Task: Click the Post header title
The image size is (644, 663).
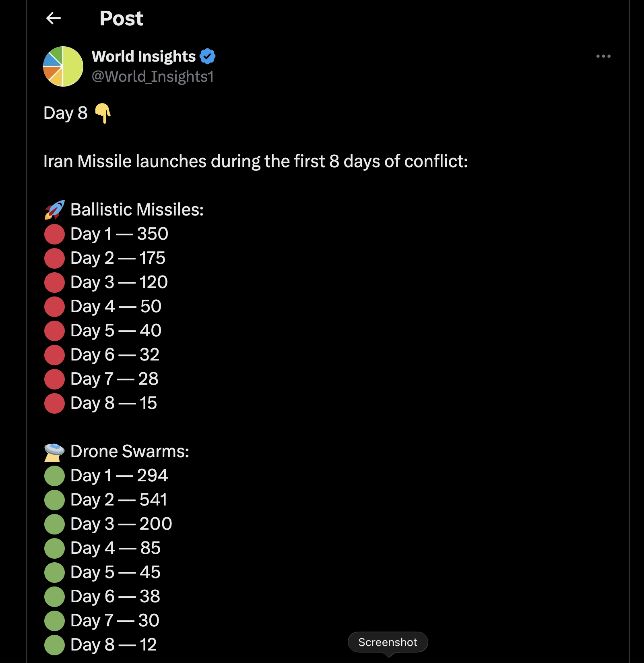Action: 121,19
